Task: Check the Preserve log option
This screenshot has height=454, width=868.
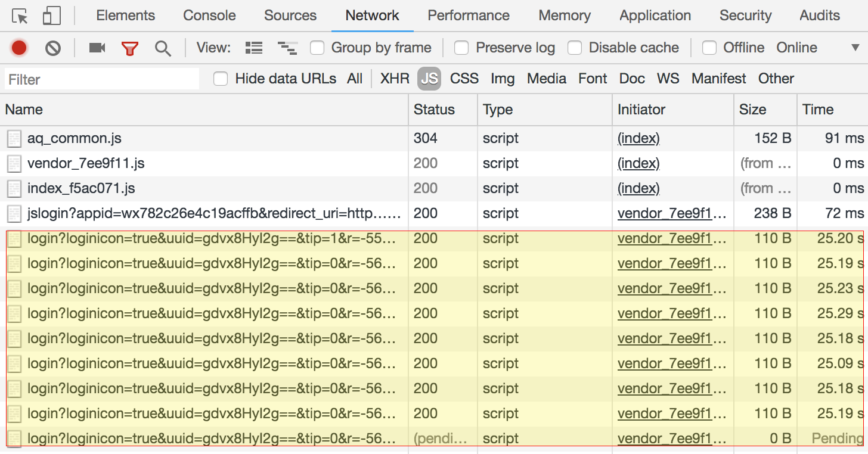Action: (461, 48)
